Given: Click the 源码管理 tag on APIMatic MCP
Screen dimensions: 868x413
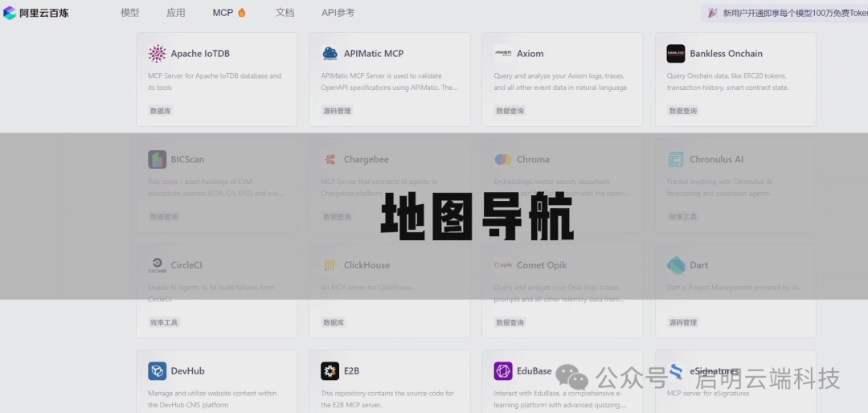Looking at the screenshot, I should pyautogui.click(x=337, y=111).
